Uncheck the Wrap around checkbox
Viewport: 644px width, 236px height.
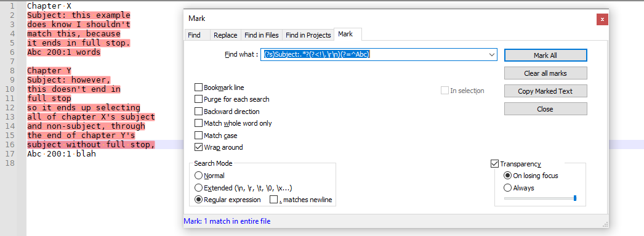(198, 147)
